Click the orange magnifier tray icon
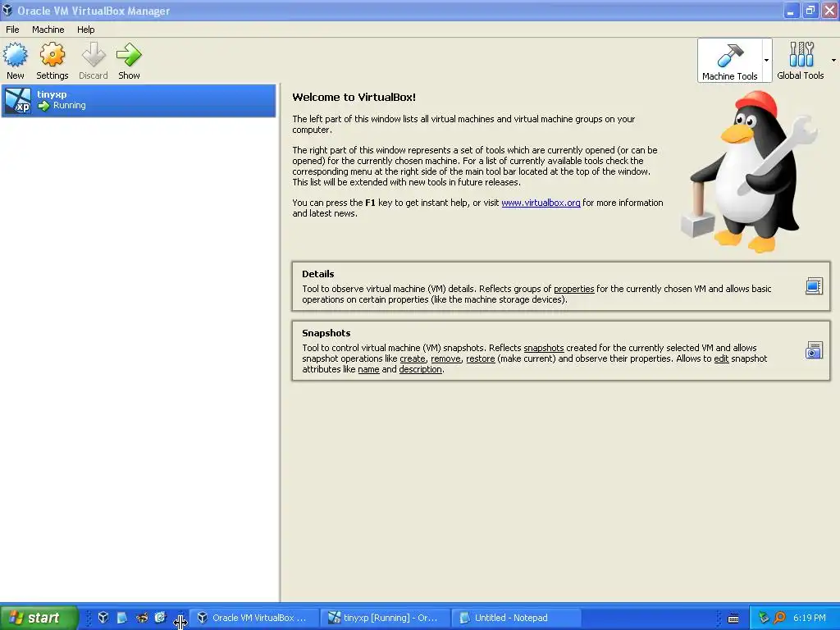Viewport: 840px width, 630px height. click(780, 618)
